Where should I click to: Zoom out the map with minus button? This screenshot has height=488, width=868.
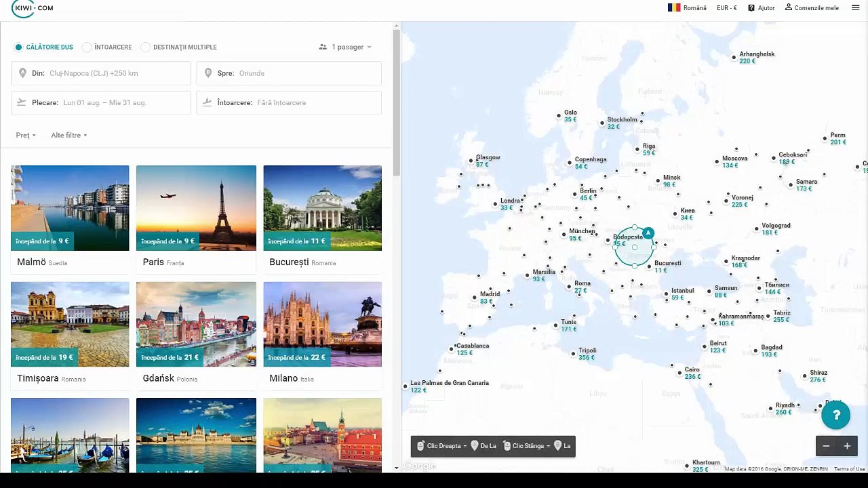pyautogui.click(x=826, y=446)
